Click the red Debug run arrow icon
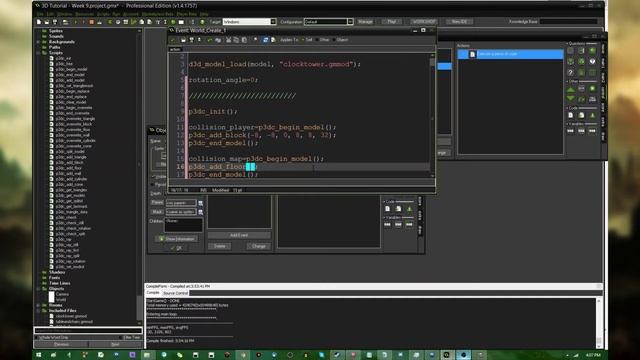Screen dimensions: 640x360 click(x=83, y=22)
